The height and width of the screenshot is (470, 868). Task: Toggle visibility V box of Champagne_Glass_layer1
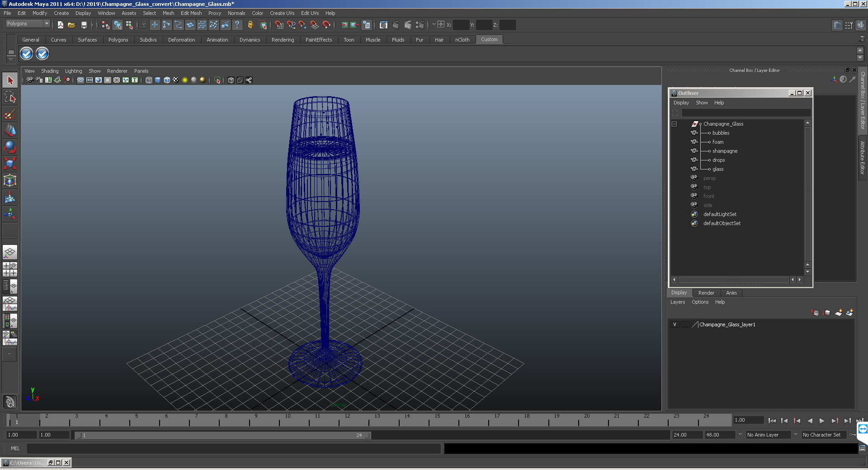[675, 324]
